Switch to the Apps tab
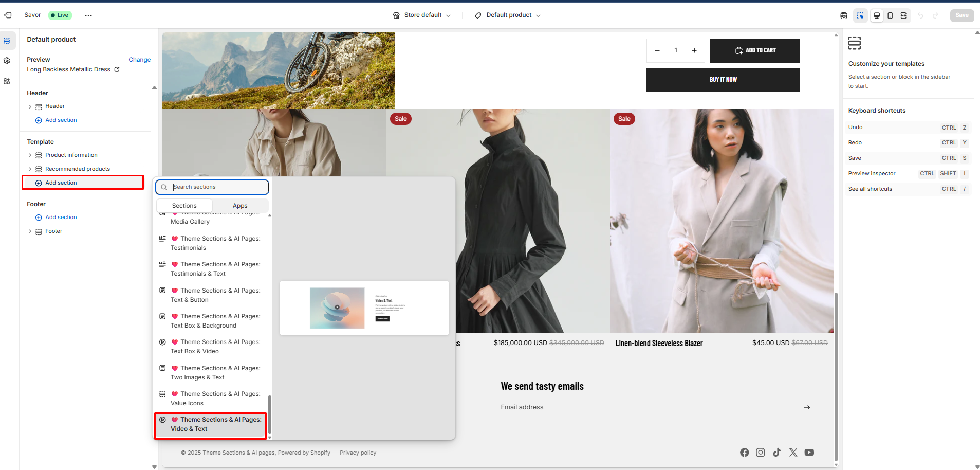 [240, 206]
